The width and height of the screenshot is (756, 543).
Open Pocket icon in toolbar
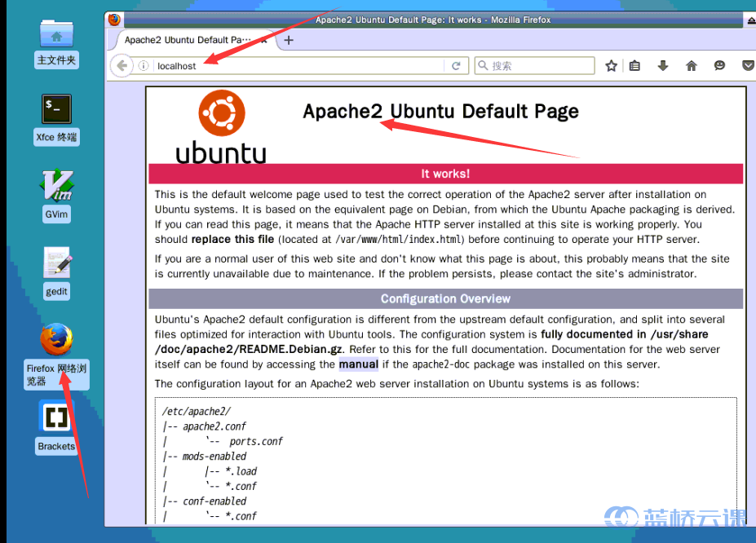tap(748, 65)
